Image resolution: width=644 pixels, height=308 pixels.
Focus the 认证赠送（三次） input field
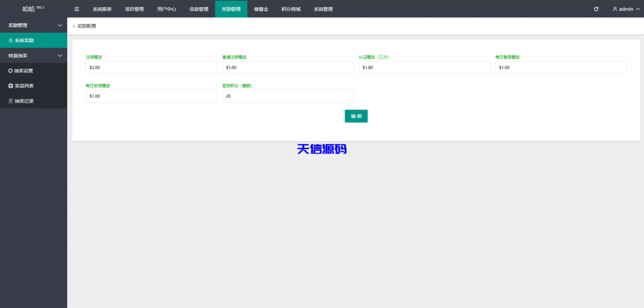click(424, 67)
